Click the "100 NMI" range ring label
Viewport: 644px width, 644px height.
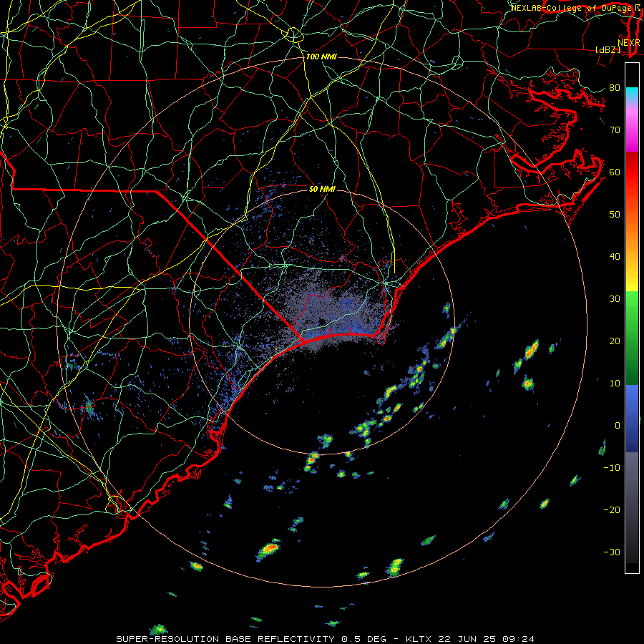tap(321, 57)
